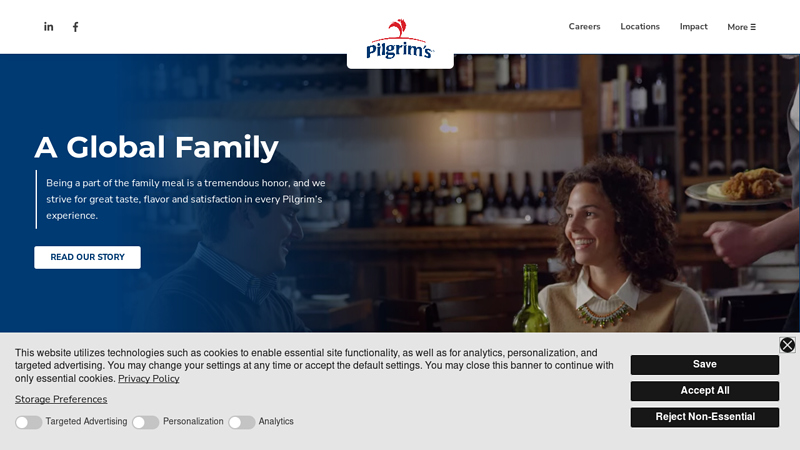Toggle Analytics cookies on
Image resolution: width=800 pixels, height=450 pixels.
(241, 422)
